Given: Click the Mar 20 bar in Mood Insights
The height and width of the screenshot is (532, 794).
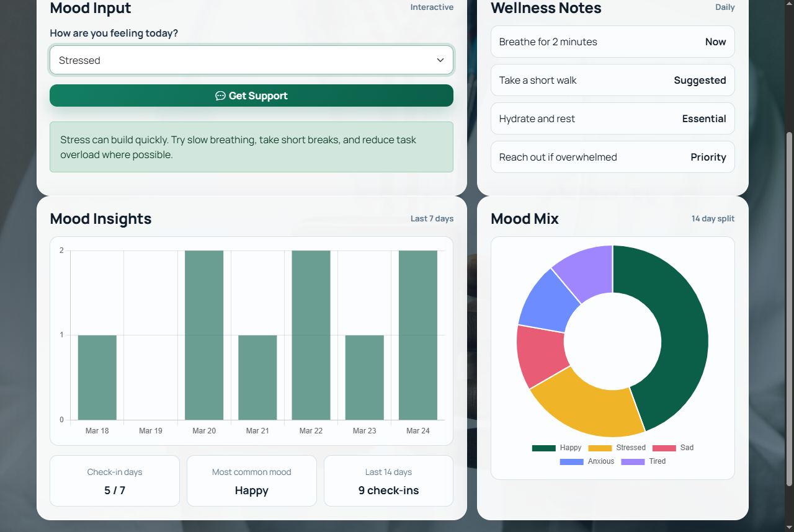Looking at the screenshot, I should pos(204,335).
